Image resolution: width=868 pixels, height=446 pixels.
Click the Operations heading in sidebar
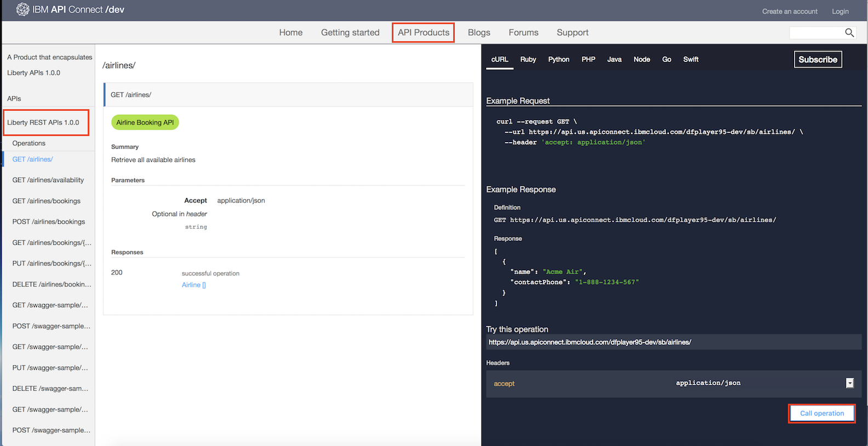coord(29,143)
